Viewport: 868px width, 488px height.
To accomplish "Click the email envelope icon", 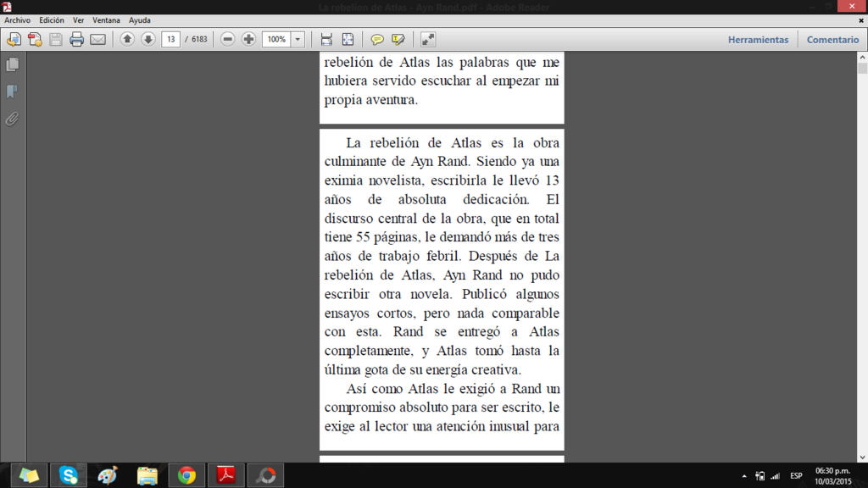I will (x=98, y=39).
